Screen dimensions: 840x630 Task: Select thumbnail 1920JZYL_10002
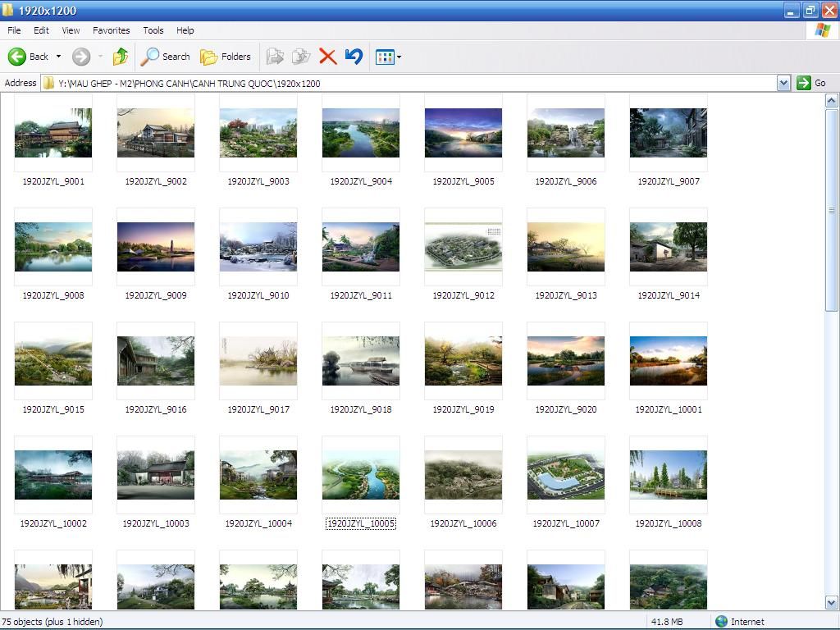[53, 475]
